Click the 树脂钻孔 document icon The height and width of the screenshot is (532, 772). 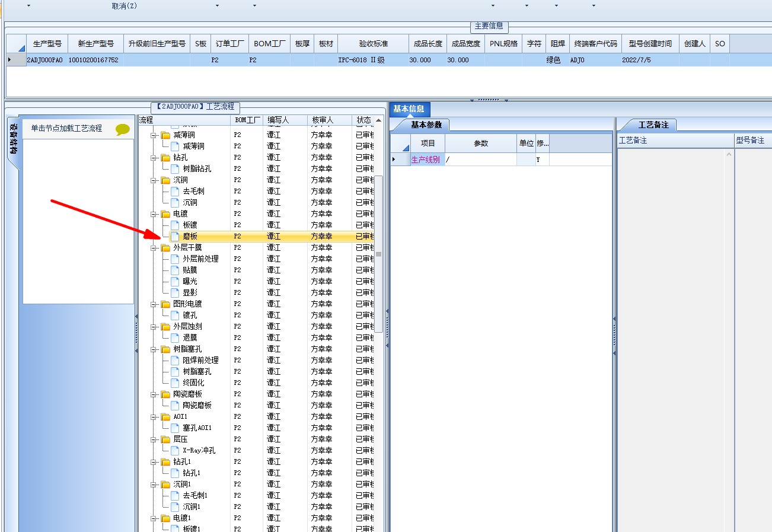[x=175, y=169]
